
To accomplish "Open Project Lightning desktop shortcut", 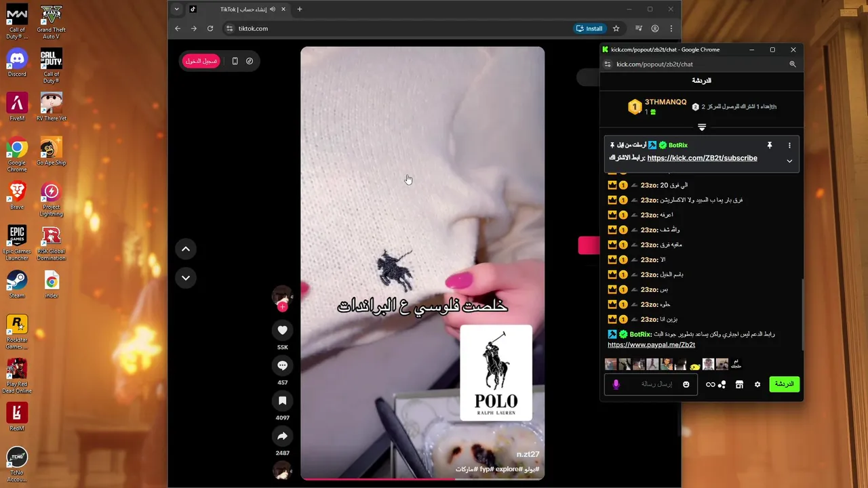I will click(52, 200).
